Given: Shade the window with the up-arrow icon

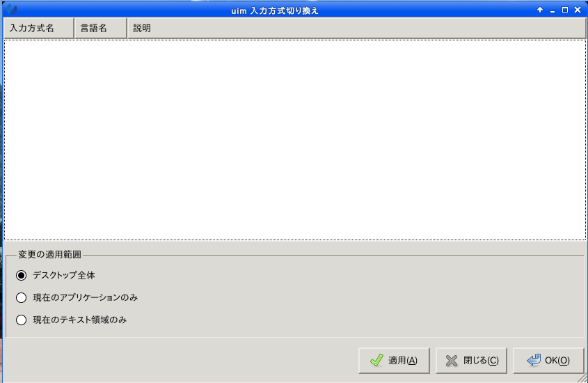Looking at the screenshot, I should point(540,10).
